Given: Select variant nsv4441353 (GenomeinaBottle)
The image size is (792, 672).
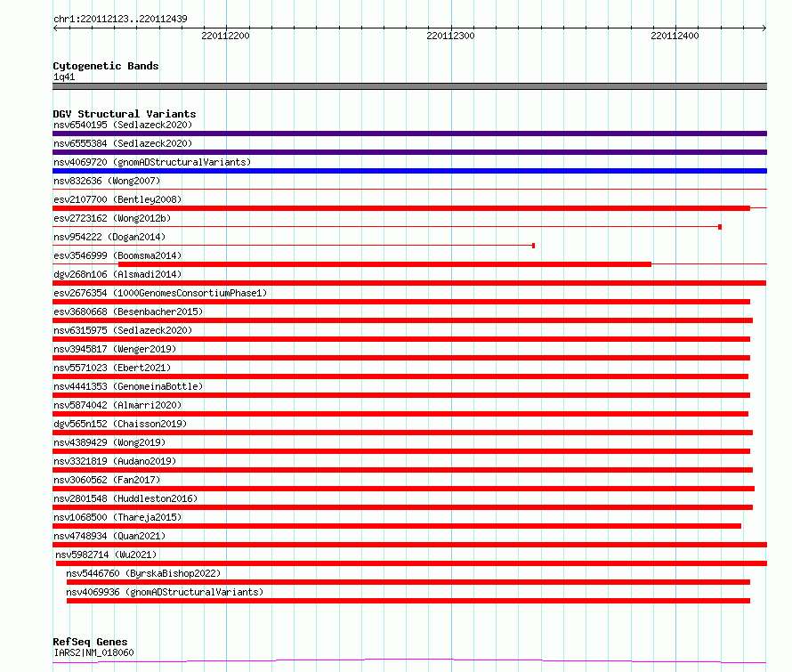Looking at the screenshot, I should click(128, 386).
